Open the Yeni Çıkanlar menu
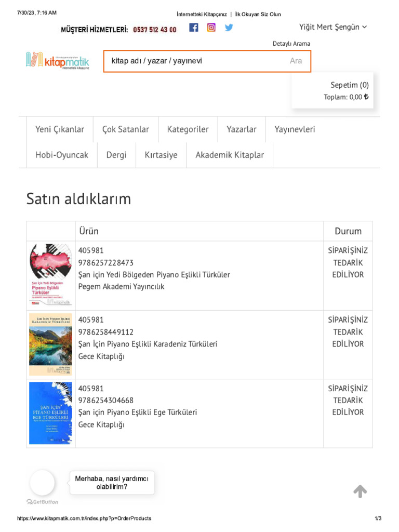Screen dimensions: 399x532 (59, 129)
